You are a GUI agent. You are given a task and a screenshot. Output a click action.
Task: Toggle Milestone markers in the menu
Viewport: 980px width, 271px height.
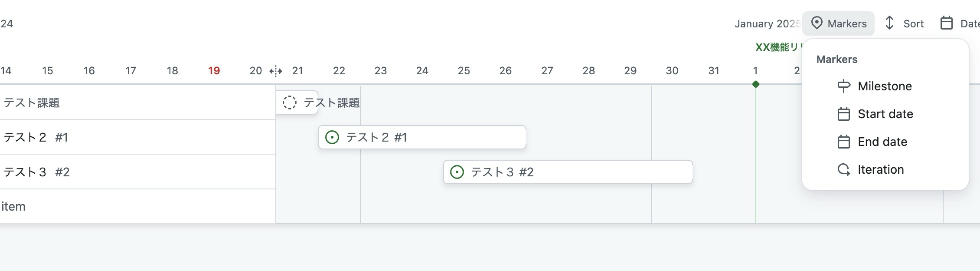(885, 86)
